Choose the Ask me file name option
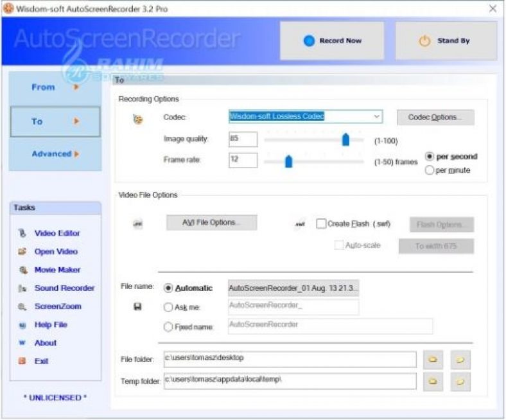The image size is (506, 420). (168, 307)
